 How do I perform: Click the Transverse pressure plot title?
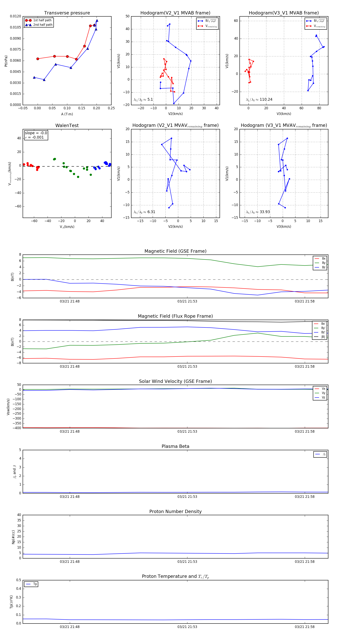click(67, 13)
